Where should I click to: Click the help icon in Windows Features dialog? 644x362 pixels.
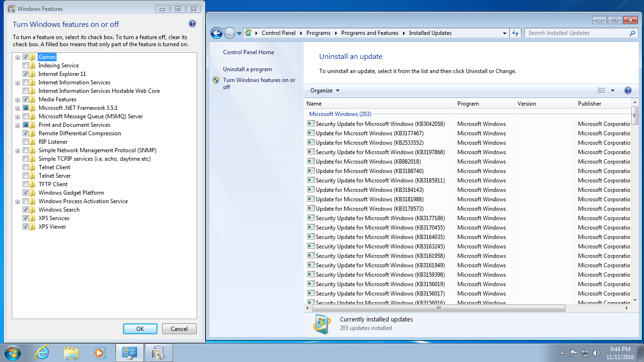click(x=192, y=24)
